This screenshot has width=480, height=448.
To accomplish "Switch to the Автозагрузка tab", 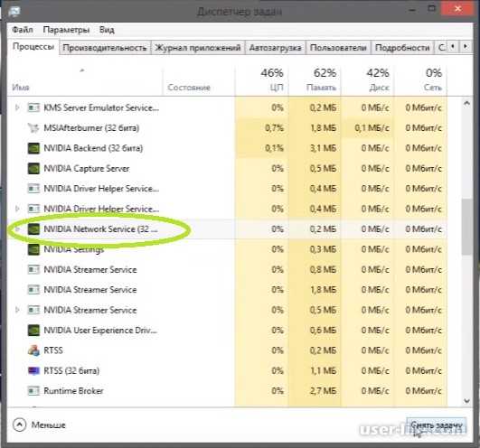I will click(x=275, y=48).
